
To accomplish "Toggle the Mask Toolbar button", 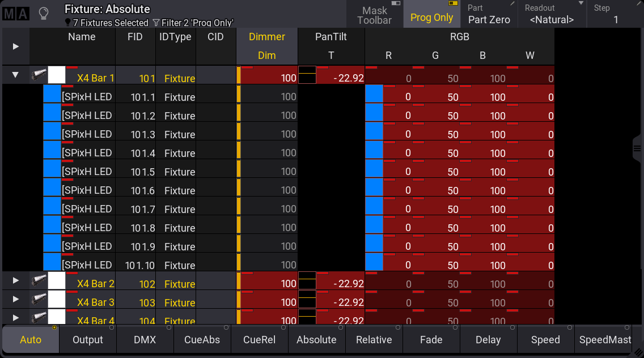I will (x=374, y=14).
